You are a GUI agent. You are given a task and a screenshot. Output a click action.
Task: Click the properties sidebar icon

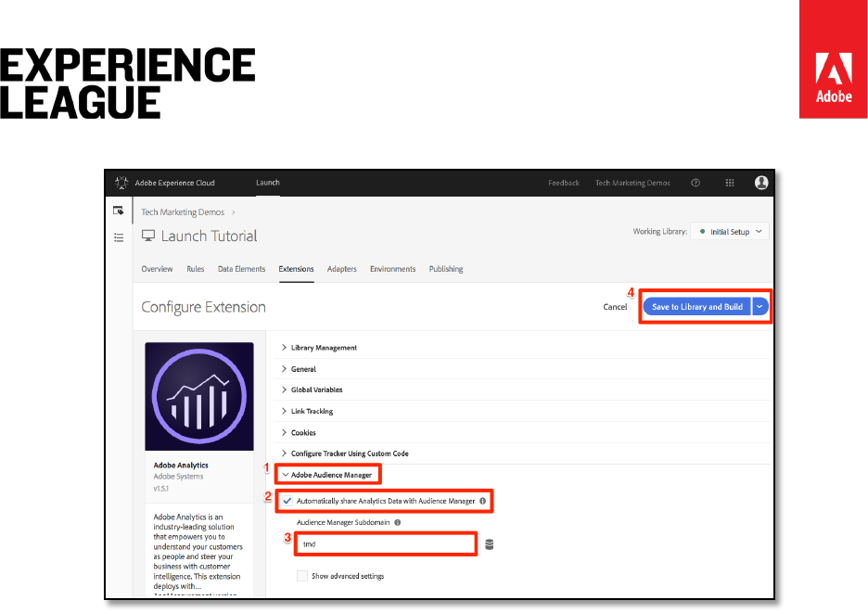[x=119, y=211]
